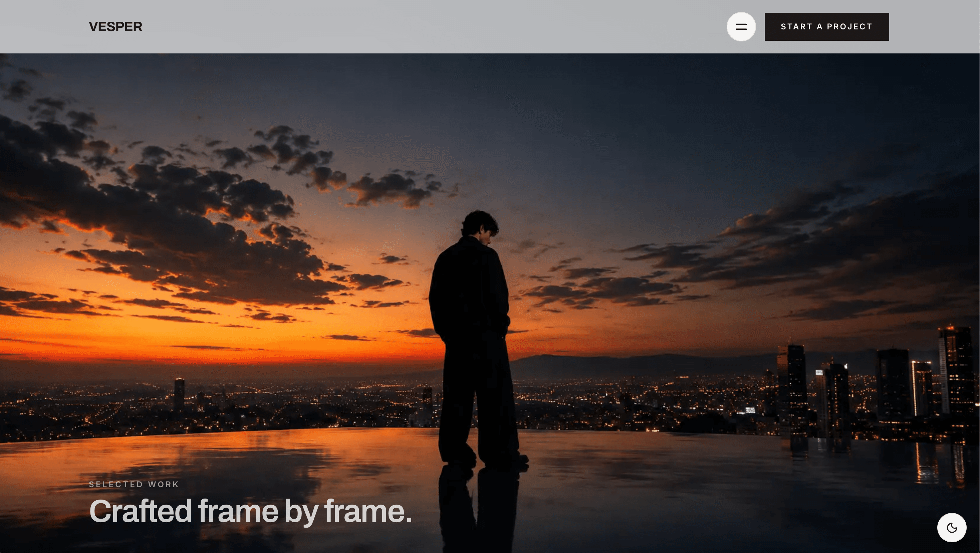This screenshot has width=980, height=553.
Task: Open the hamburger menu icon
Action: 741,27
